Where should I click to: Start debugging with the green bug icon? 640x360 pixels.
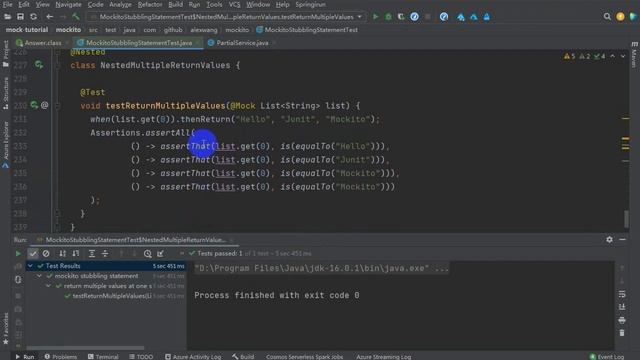[x=388, y=17]
